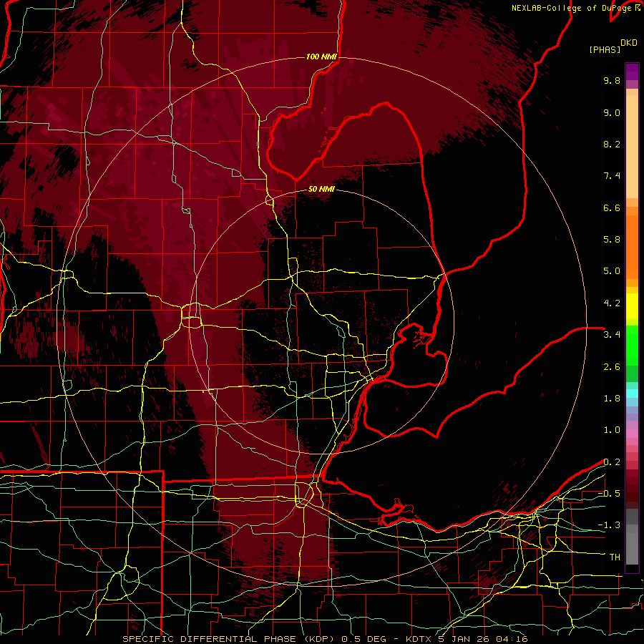Select the 0.2 legend value

[x=612, y=462]
